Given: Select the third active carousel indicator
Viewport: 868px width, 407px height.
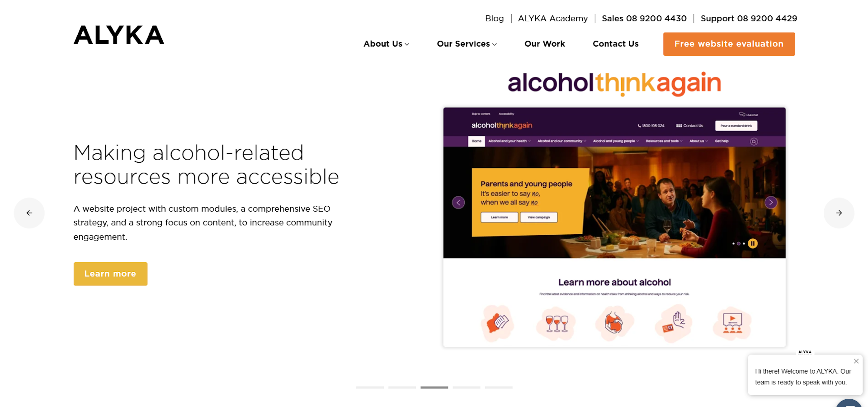Looking at the screenshot, I should tap(434, 388).
